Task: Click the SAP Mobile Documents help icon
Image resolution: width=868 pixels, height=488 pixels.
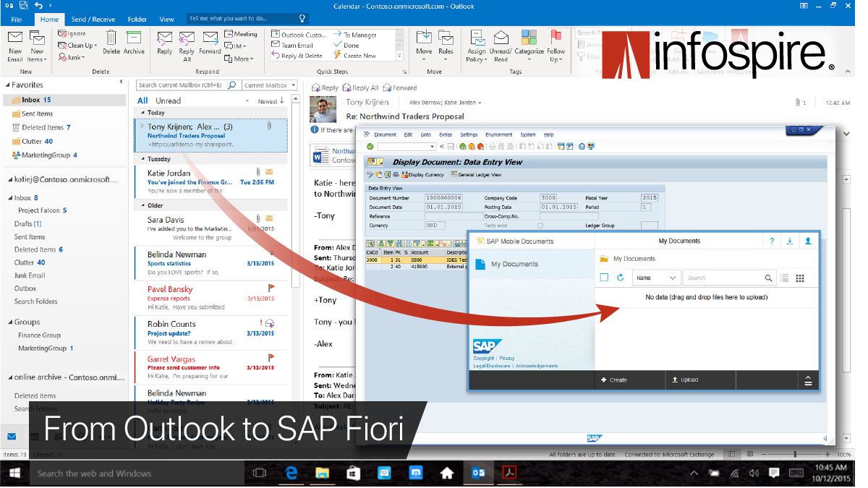Action: point(772,241)
